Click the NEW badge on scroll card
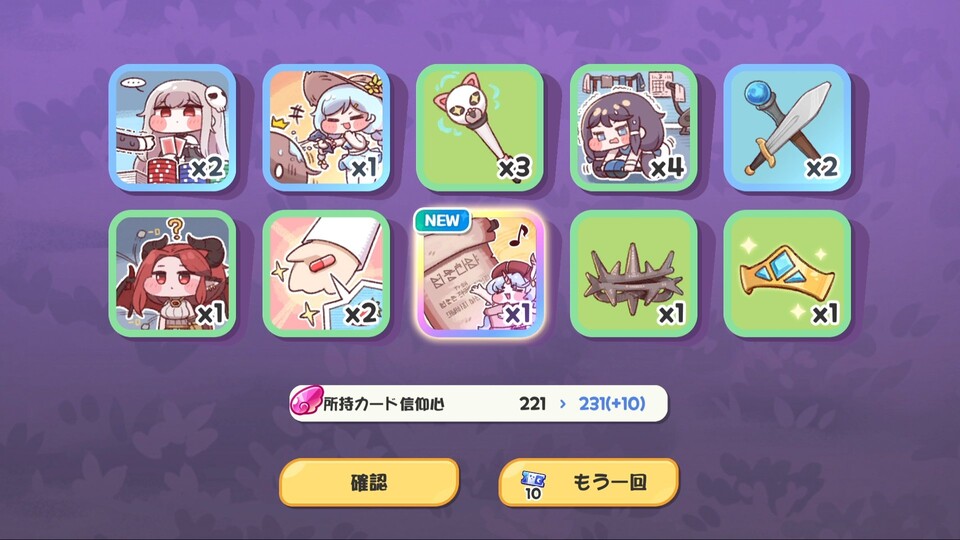Screen dimensions: 960x540 pyautogui.click(x=442, y=220)
